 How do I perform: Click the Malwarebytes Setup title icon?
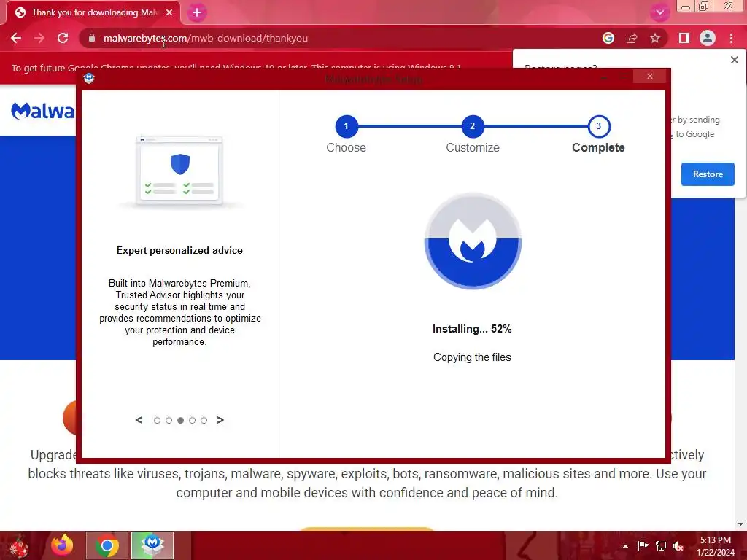point(89,77)
